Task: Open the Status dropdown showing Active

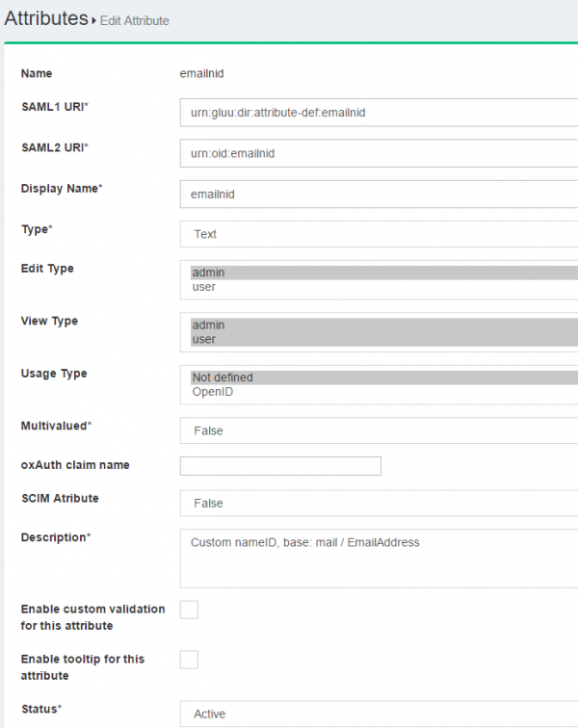Action: pyautogui.click(x=378, y=714)
